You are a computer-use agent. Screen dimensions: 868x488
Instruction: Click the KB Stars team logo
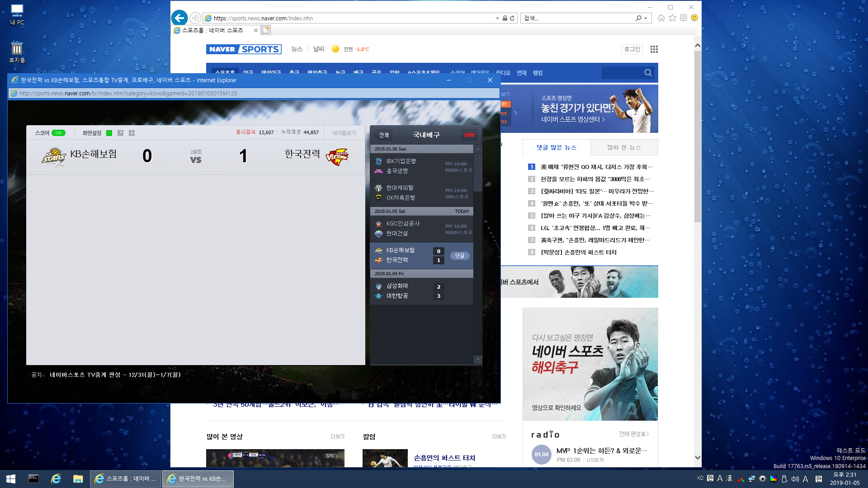(54, 156)
